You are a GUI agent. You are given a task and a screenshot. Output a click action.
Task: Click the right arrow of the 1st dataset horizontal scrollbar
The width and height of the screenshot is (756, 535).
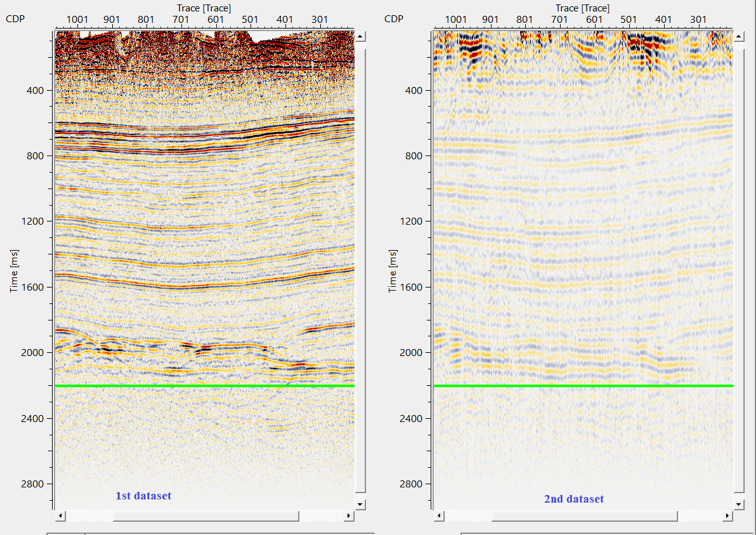[x=348, y=516]
